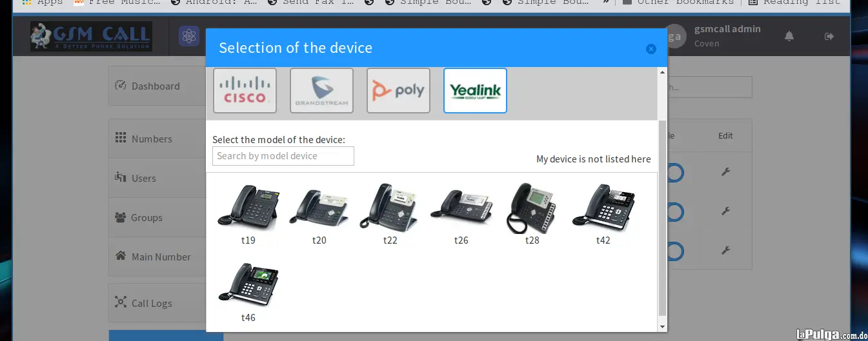Open Main Number in the sidebar
The height and width of the screenshot is (341, 868).
(x=157, y=257)
